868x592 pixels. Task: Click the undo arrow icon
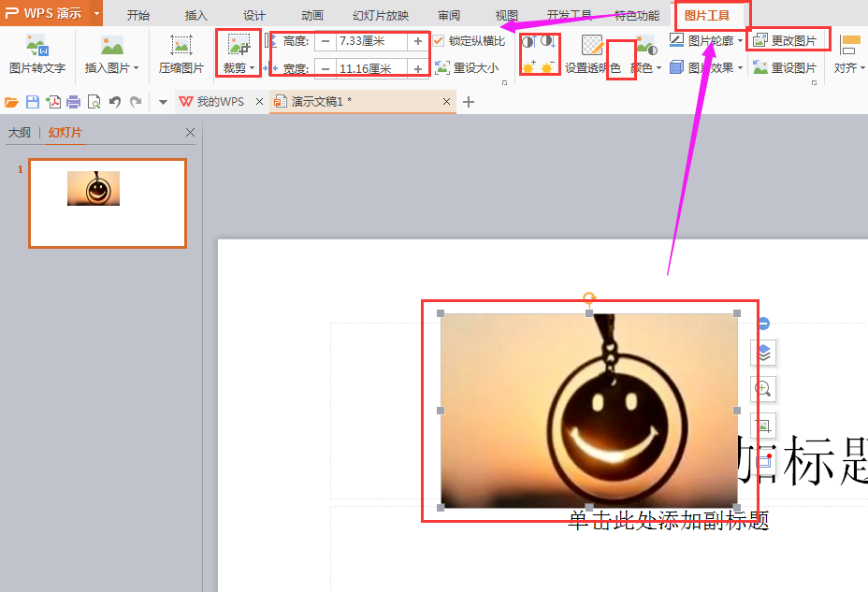click(x=115, y=102)
